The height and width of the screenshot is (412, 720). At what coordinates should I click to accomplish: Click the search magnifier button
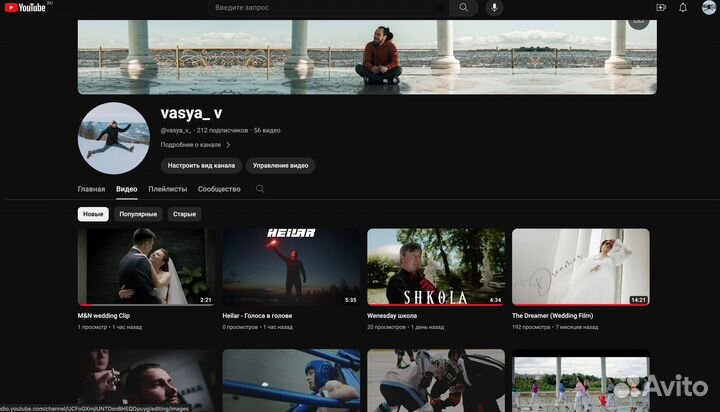pos(464,7)
